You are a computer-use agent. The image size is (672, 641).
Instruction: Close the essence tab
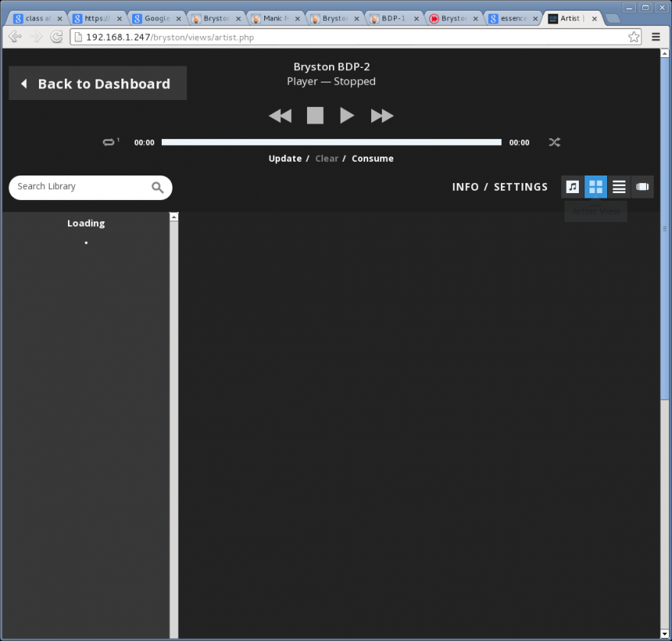tap(535, 19)
